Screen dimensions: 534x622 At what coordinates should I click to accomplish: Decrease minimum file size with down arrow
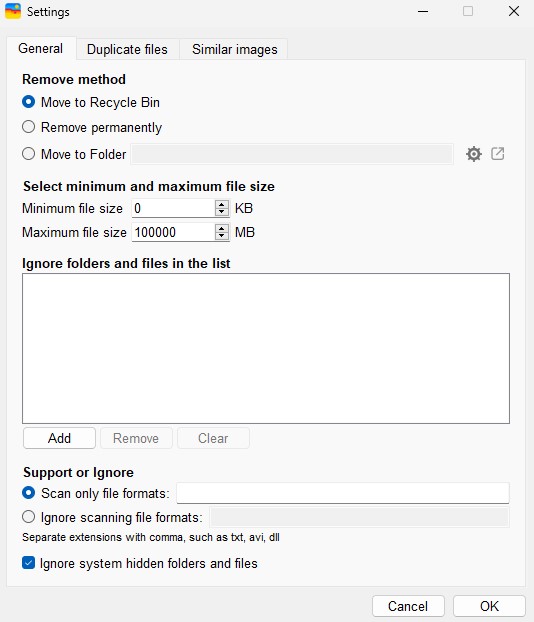click(x=222, y=212)
